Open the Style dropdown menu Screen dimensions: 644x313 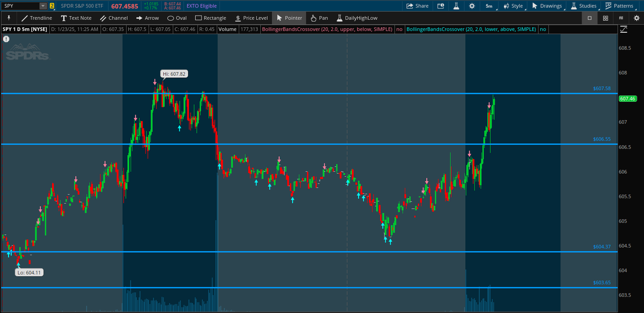click(513, 6)
